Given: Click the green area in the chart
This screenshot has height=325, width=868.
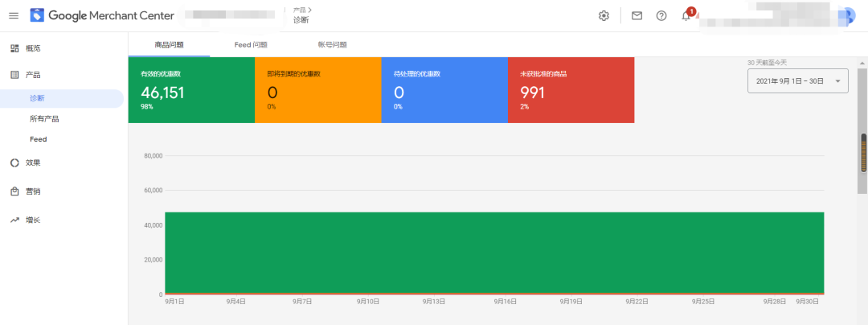Looking at the screenshot, I should (494, 252).
